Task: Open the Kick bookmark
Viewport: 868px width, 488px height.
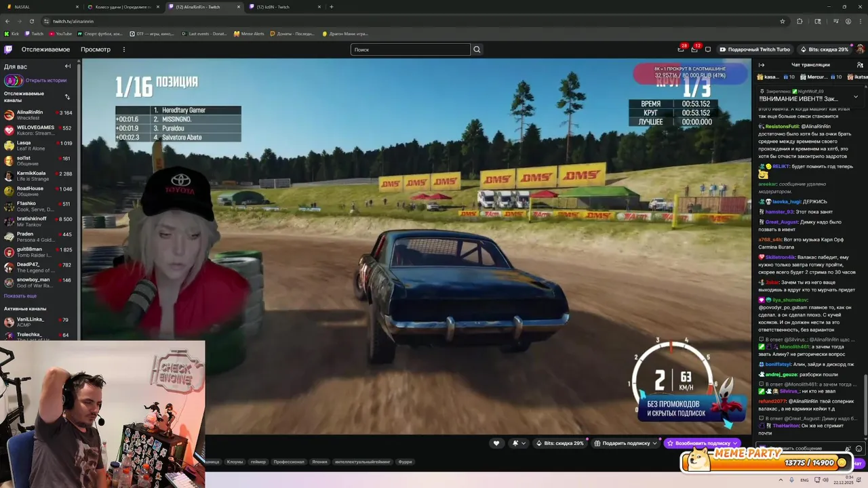Action: click(x=12, y=33)
